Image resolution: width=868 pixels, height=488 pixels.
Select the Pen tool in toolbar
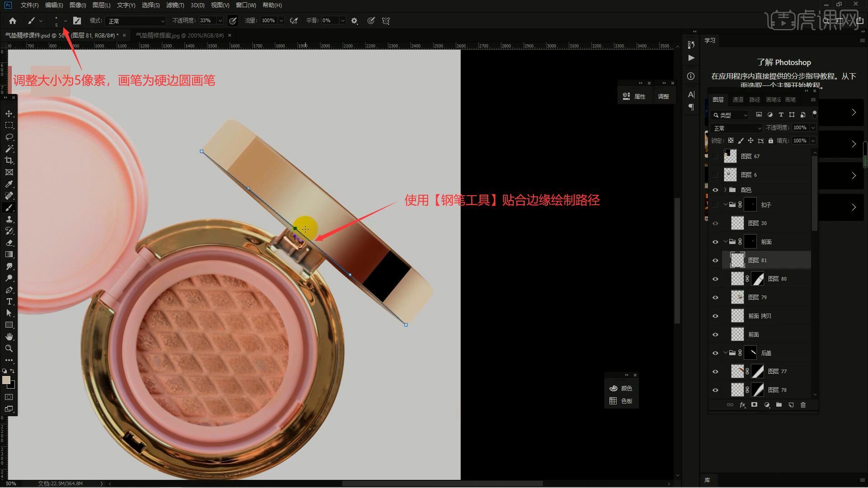click(9, 290)
